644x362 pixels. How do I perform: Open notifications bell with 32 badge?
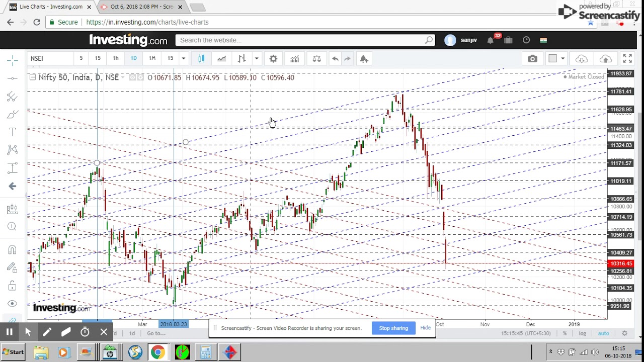(491, 40)
